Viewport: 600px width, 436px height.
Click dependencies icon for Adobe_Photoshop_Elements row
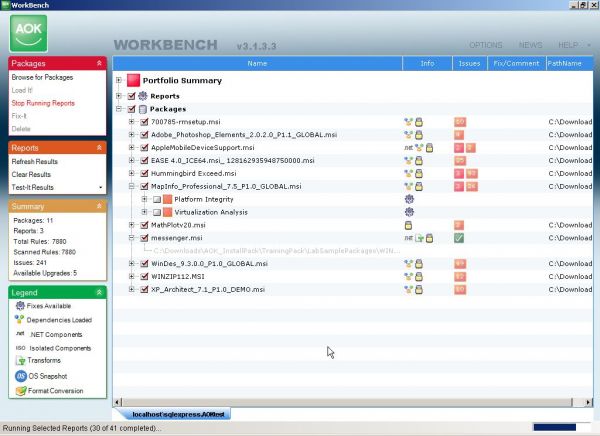coord(409,135)
